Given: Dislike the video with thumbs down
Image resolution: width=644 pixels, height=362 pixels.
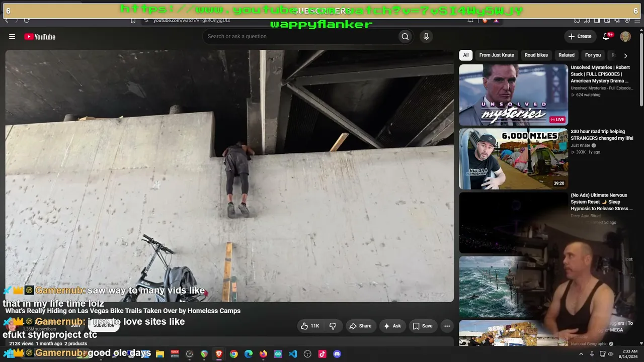Looking at the screenshot, I should pyautogui.click(x=333, y=326).
